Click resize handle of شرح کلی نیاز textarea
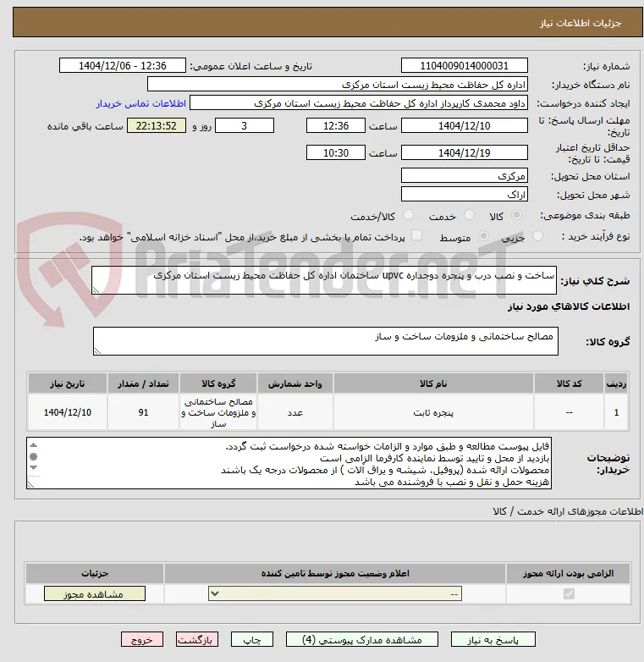Image resolution: width=644 pixels, height=662 pixels. point(96,290)
